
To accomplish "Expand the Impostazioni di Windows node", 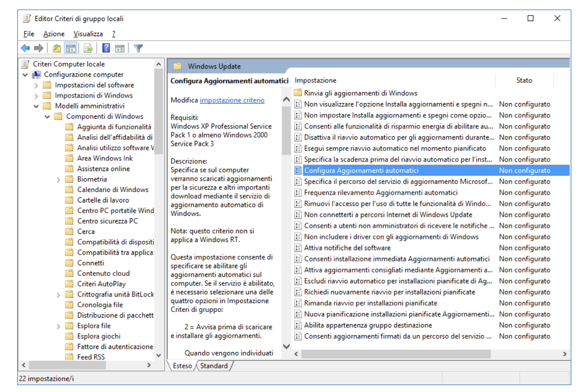I will click(36, 96).
